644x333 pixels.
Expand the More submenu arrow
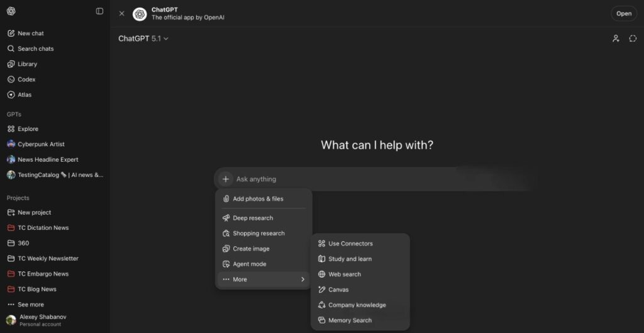[303, 279]
